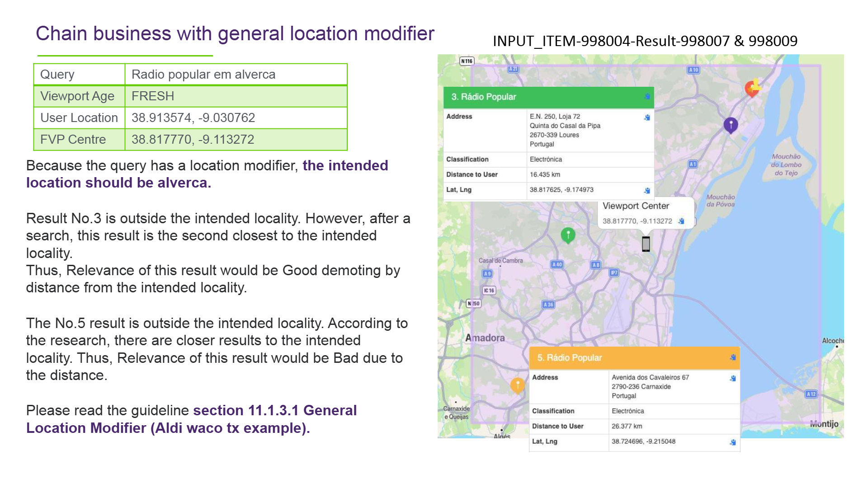Click the User Location value 38.913574, -9.030762
The width and height of the screenshot is (868, 488).
click(x=193, y=118)
